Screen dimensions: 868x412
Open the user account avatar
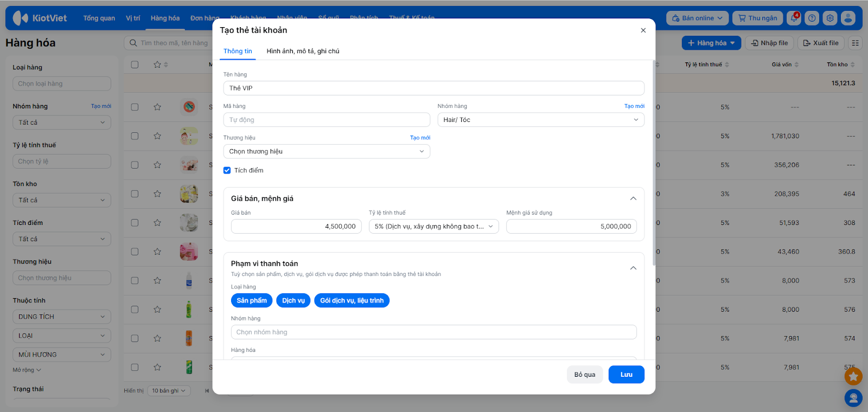[x=848, y=18]
